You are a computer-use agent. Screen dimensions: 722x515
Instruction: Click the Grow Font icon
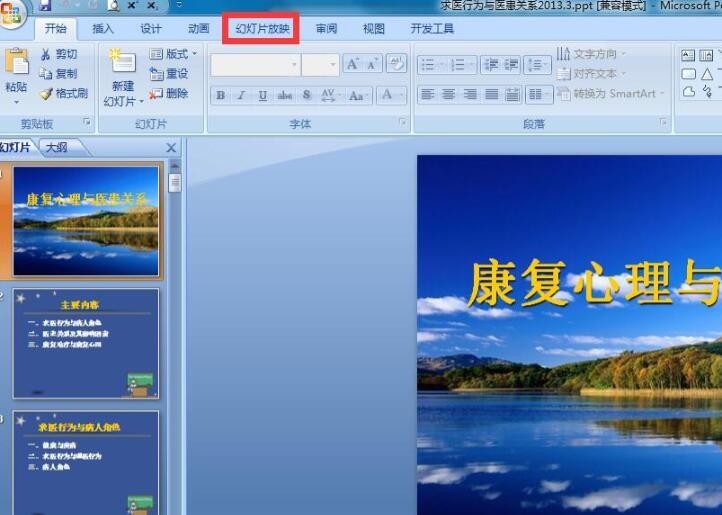pos(353,64)
